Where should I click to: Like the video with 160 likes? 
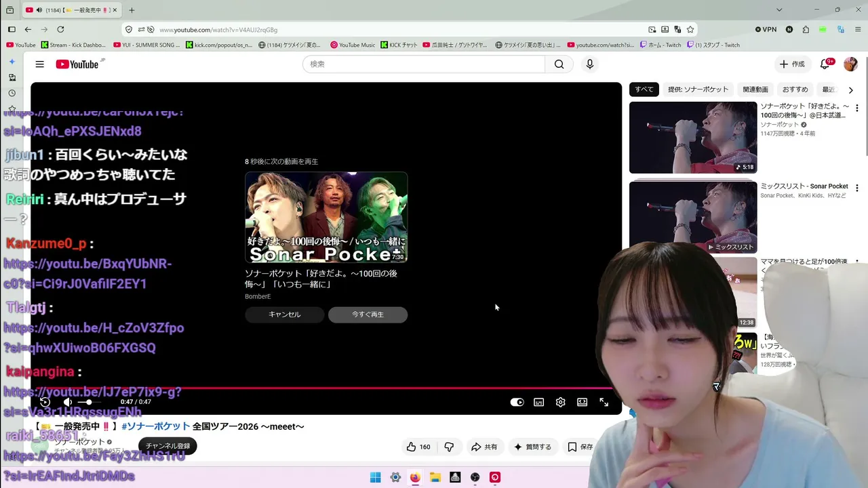tap(418, 447)
